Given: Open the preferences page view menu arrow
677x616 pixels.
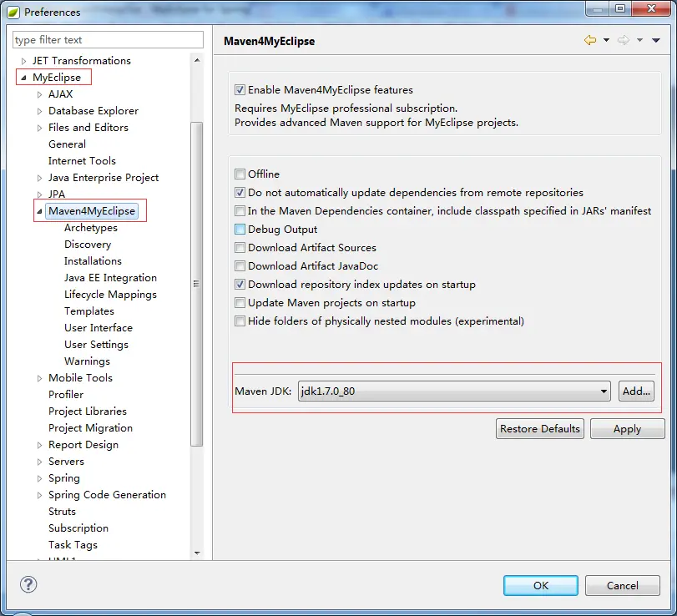Looking at the screenshot, I should pos(656,40).
